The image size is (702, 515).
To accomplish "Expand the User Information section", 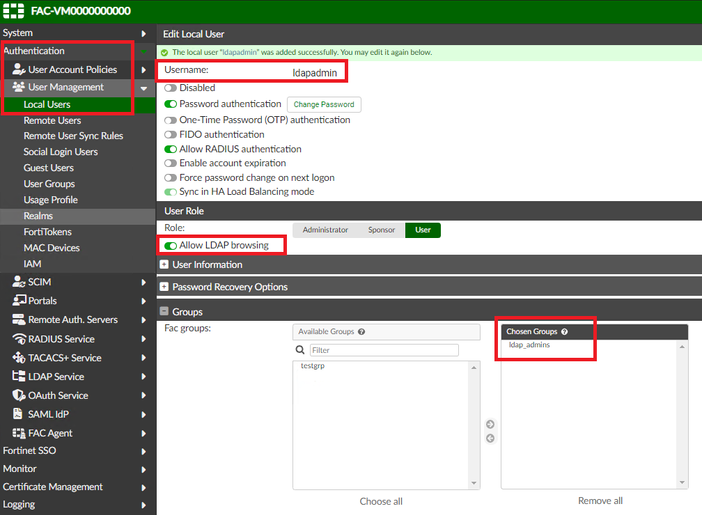I will coord(164,265).
